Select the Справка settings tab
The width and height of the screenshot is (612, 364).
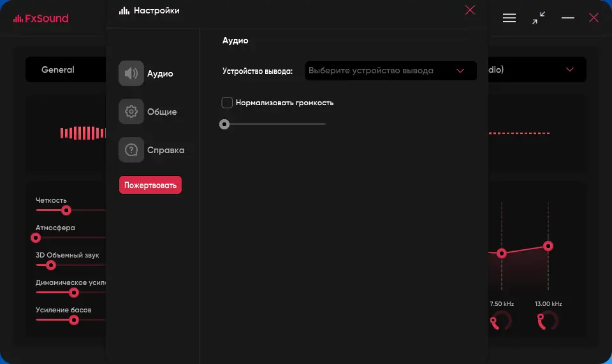coord(166,150)
